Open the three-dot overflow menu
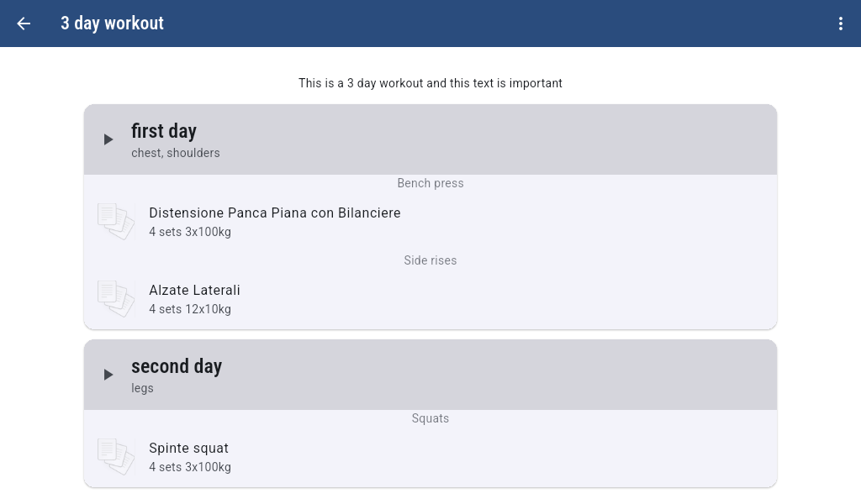The image size is (861, 504). pyautogui.click(x=840, y=24)
